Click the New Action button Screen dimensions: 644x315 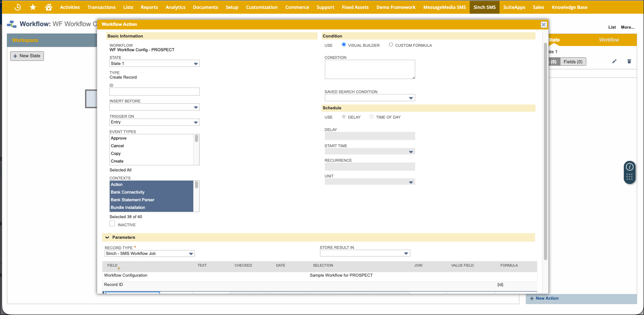click(x=544, y=298)
